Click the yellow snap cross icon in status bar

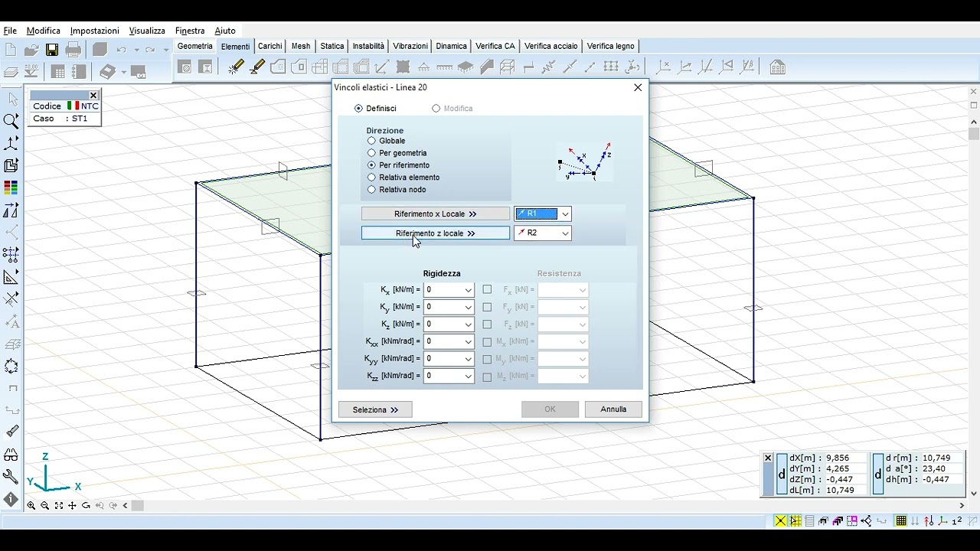[780, 521]
